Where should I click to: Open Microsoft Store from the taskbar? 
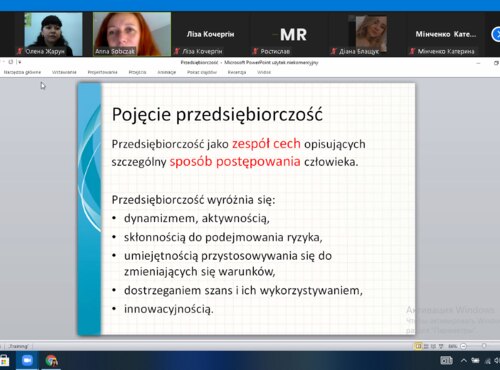[x=4, y=360]
